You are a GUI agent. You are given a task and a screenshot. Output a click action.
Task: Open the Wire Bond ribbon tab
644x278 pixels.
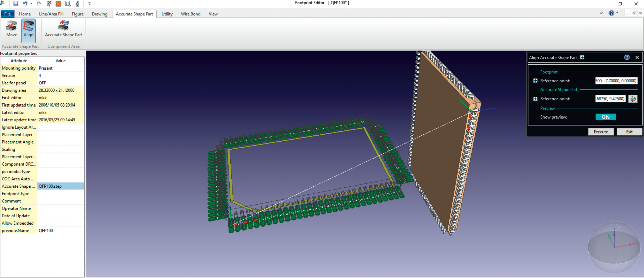190,14
